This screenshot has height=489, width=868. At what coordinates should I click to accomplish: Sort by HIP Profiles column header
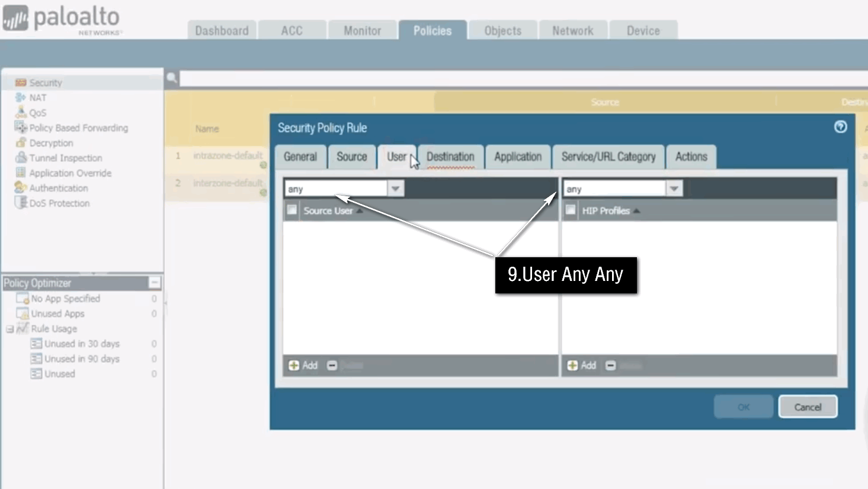click(606, 210)
